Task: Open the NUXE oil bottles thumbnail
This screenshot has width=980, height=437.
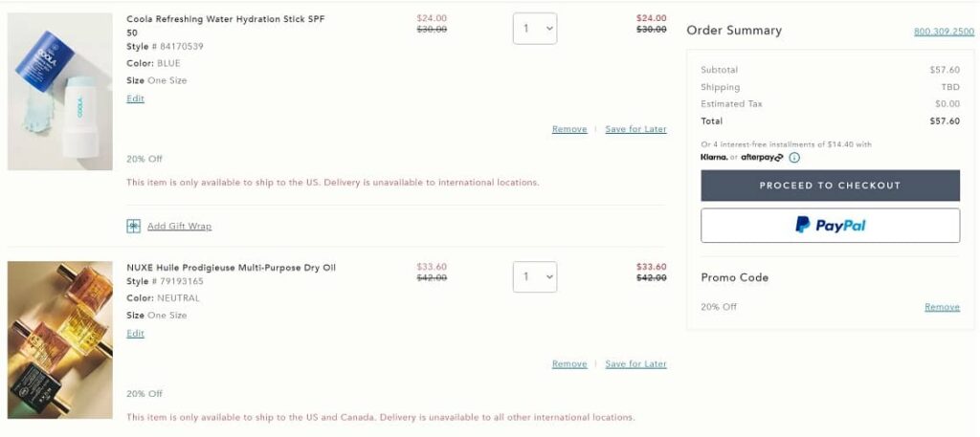Action: tap(59, 339)
